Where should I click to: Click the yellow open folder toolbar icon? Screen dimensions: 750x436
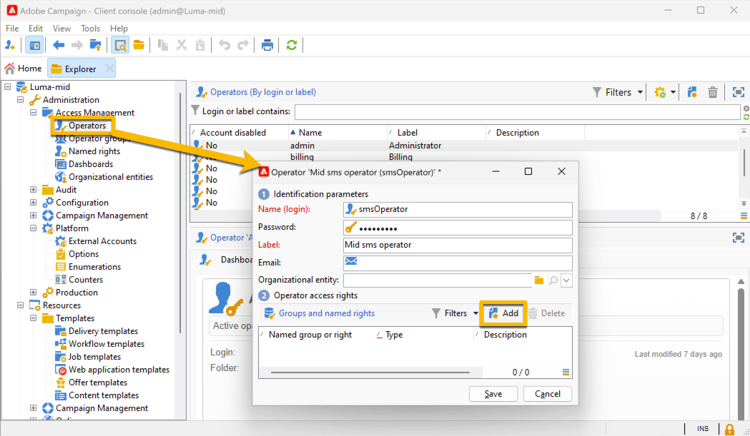click(x=139, y=45)
